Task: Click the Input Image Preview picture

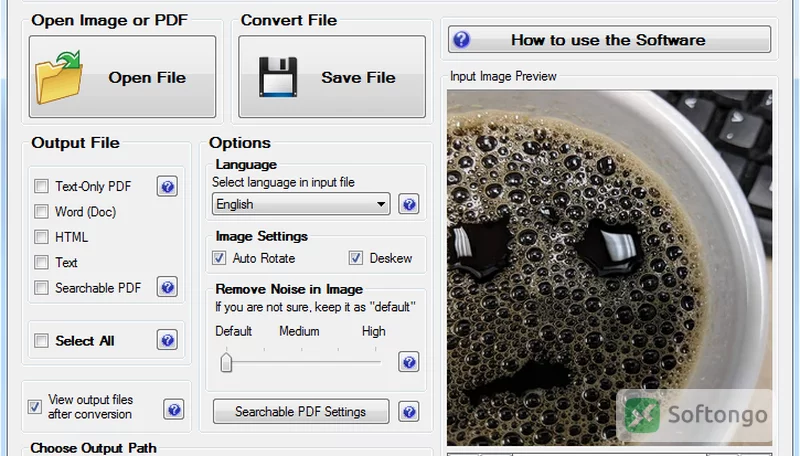Action: click(609, 268)
